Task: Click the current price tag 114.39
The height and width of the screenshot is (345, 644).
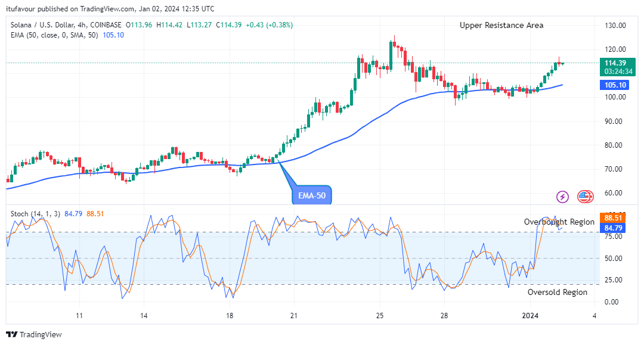Action: point(615,63)
